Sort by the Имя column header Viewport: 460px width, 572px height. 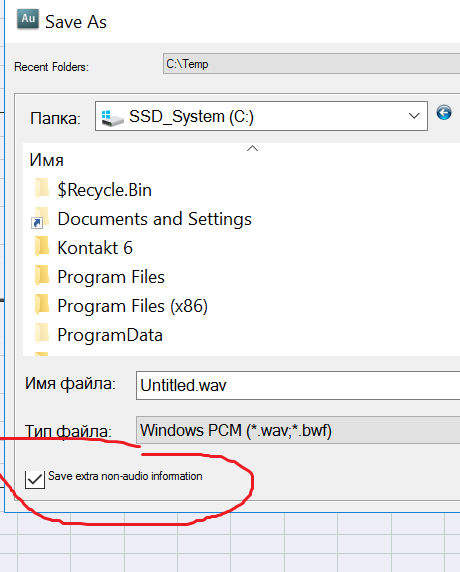pyautogui.click(x=46, y=160)
